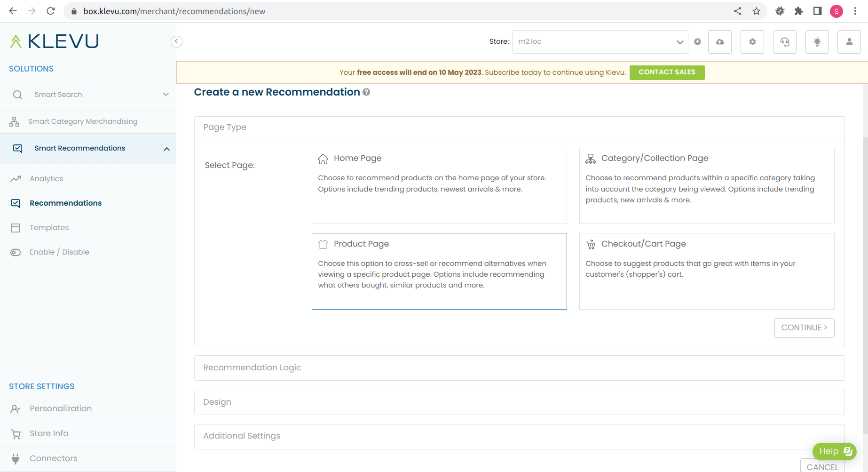Click the lightbulb ideas button
868x472 pixels.
pos(817,42)
